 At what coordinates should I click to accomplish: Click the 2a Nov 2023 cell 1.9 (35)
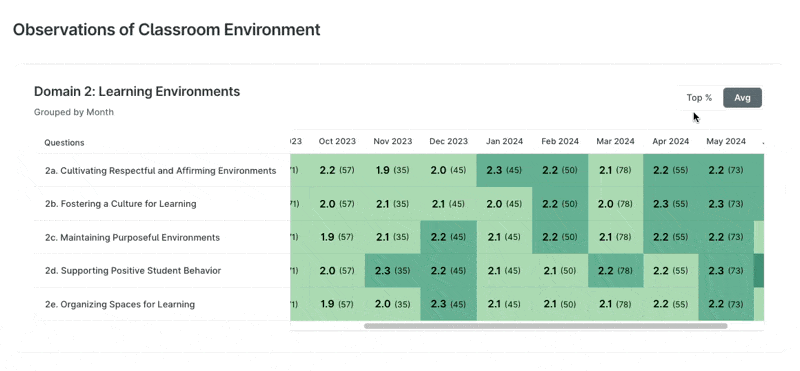[392, 170]
